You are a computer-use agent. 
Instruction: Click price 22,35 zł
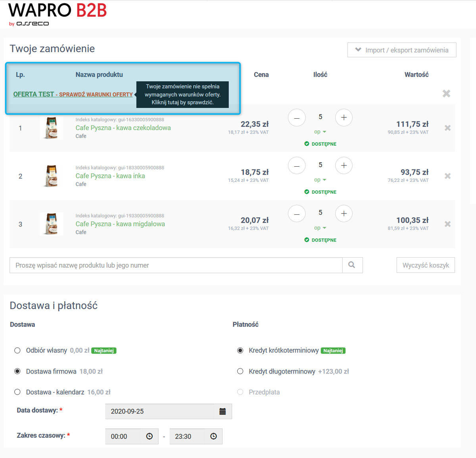tap(255, 124)
